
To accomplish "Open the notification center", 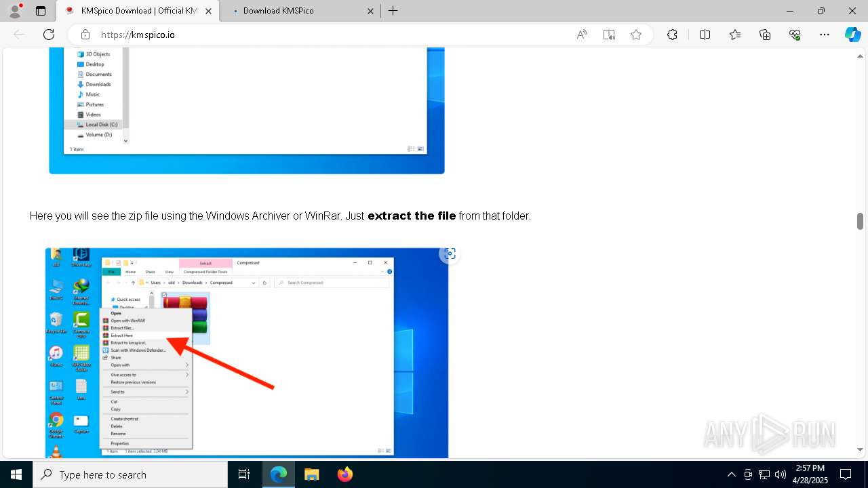I will point(846,474).
